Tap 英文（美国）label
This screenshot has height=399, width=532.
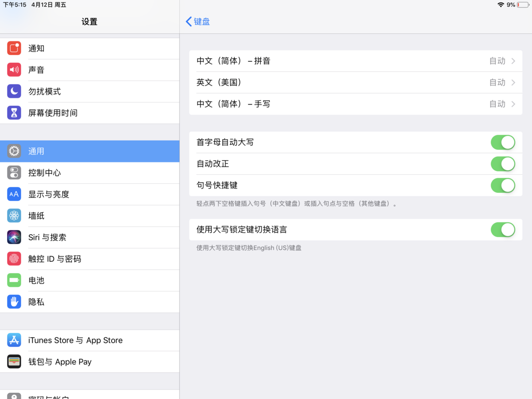(x=219, y=83)
